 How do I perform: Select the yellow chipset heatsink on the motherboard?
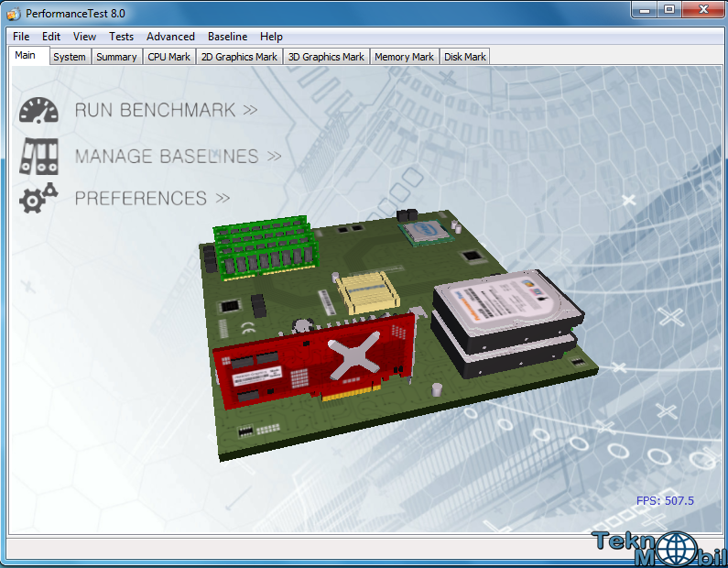(368, 291)
